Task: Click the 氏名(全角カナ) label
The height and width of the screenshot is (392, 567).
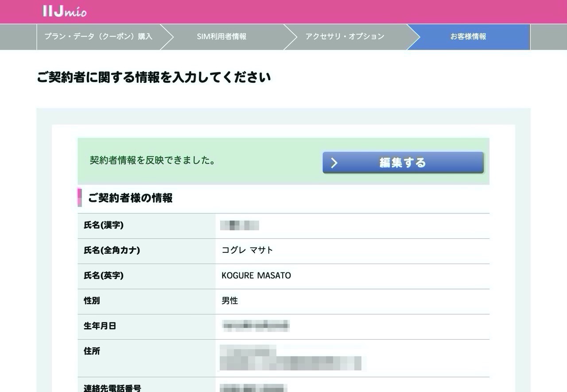Action: (x=112, y=251)
